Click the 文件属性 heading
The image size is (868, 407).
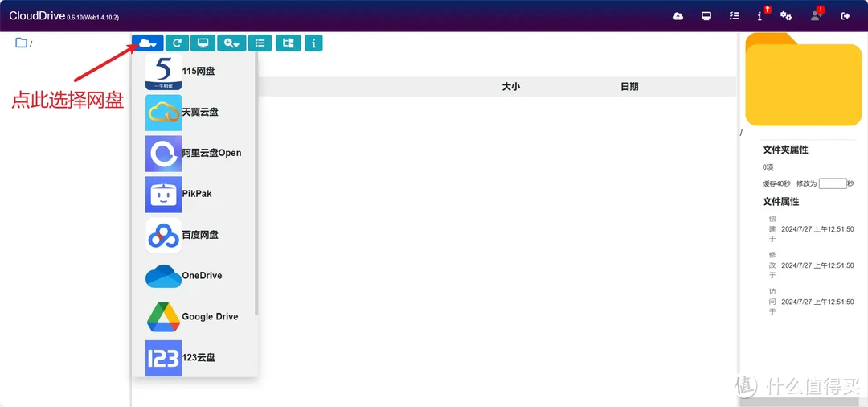pyautogui.click(x=780, y=202)
